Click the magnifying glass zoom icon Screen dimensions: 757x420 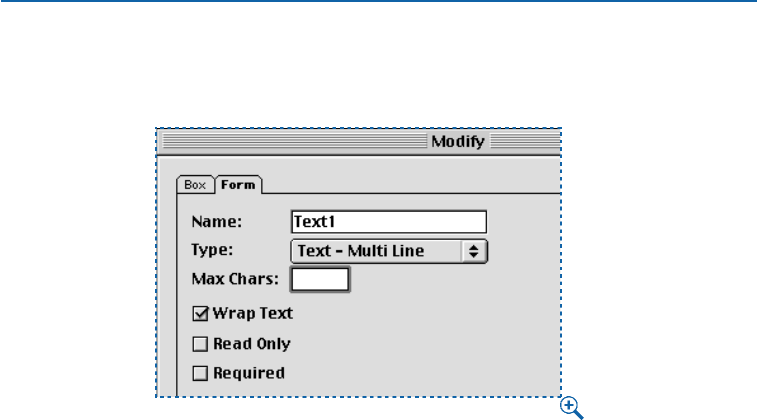[x=570, y=406]
